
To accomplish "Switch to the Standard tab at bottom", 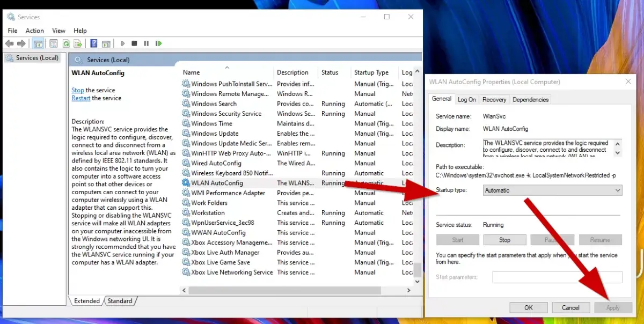I will [120, 301].
